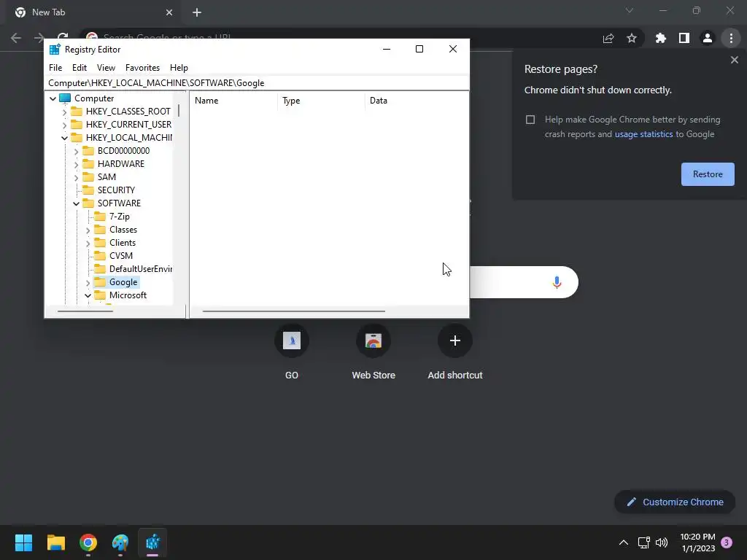Open the Paint taskbar icon
Image resolution: width=747 pixels, height=560 pixels.
[x=120, y=542]
